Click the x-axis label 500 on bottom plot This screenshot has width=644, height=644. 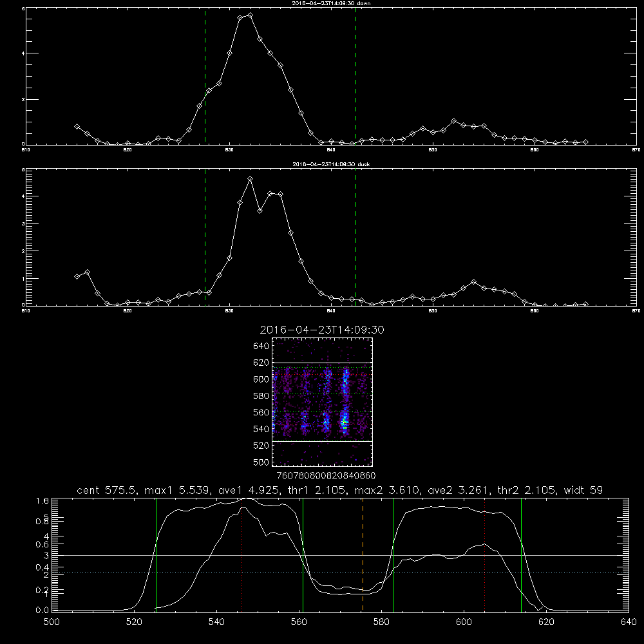(x=52, y=622)
